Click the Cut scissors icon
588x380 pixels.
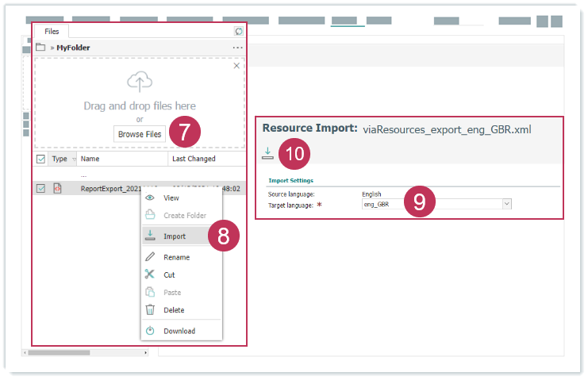tap(149, 274)
